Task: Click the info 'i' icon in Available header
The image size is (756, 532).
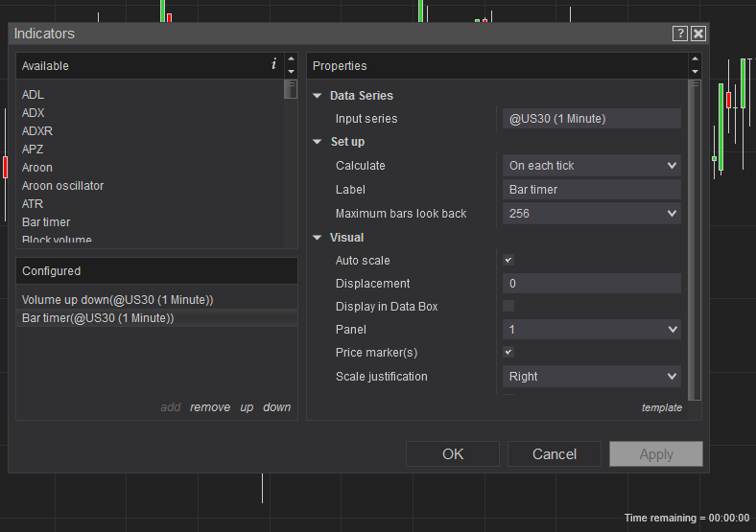Action: click(x=273, y=64)
